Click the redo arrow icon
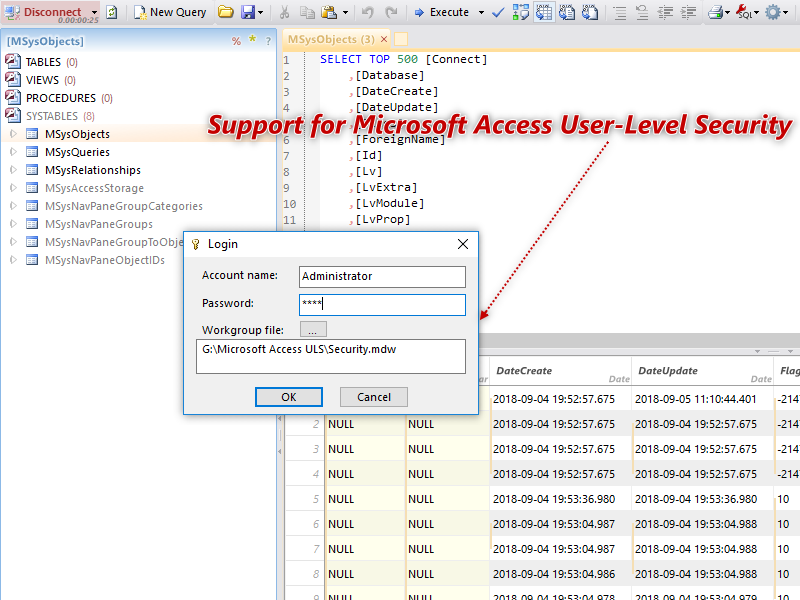Viewport: 800px width, 600px height. coord(391,12)
